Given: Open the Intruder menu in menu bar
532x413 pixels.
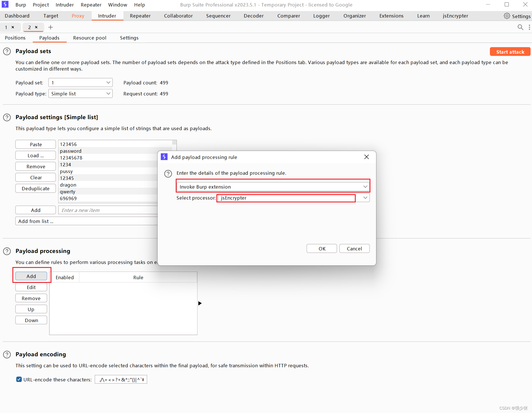Looking at the screenshot, I should pos(64,5).
